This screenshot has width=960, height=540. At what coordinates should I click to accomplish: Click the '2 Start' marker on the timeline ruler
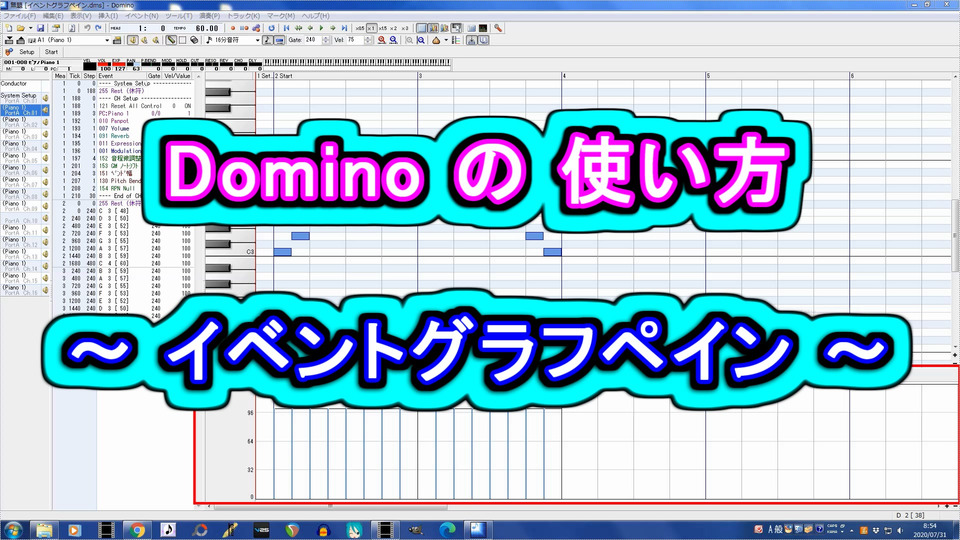(283, 76)
